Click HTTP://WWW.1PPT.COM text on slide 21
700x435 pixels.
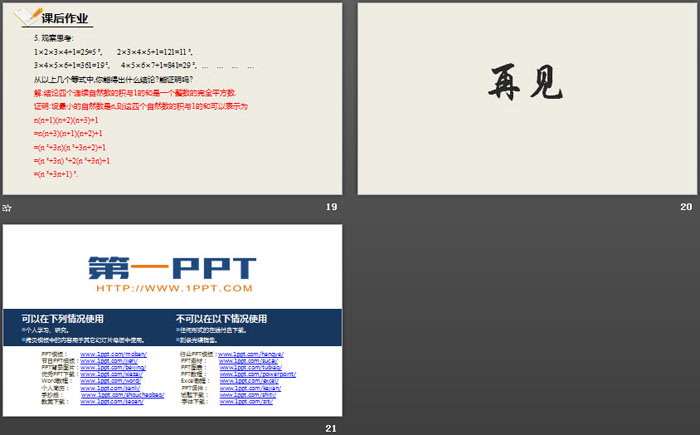tap(175, 288)
